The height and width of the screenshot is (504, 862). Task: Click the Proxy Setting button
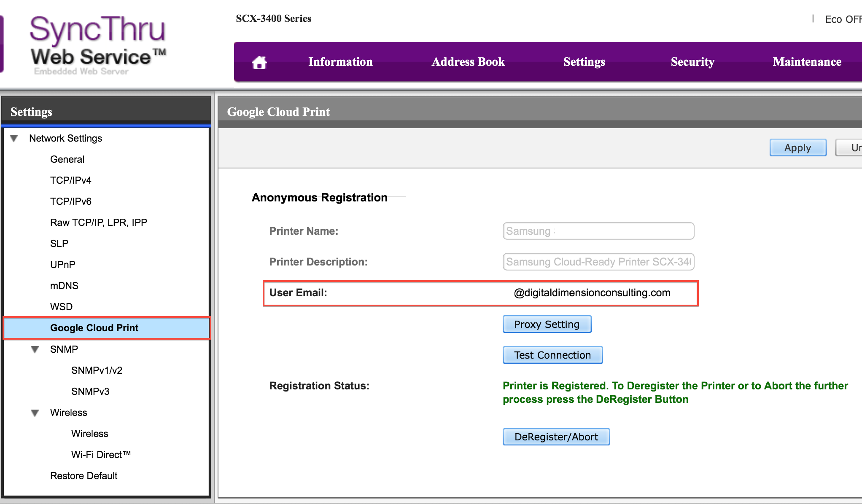547,324
